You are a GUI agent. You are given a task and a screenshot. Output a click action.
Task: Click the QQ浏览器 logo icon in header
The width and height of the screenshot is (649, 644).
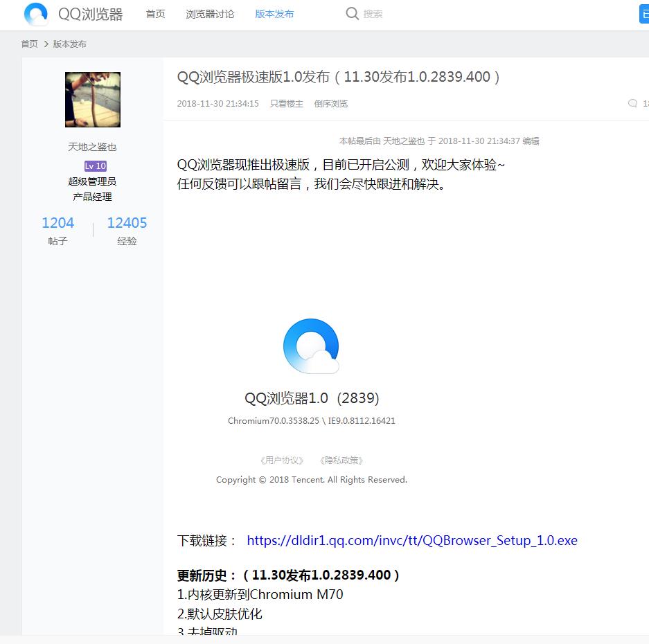coord(36,14)
